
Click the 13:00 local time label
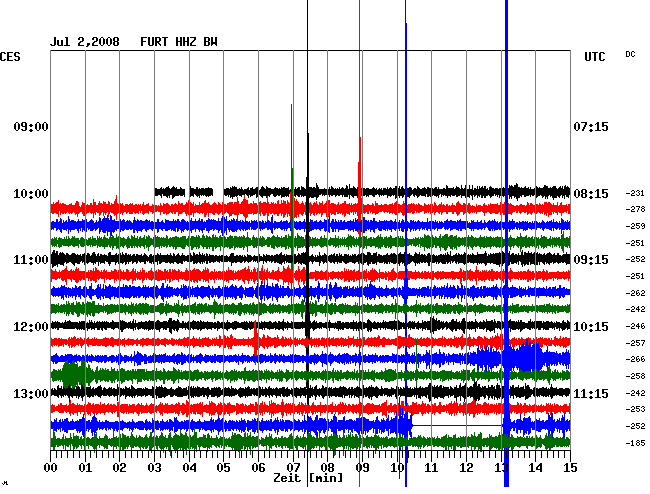[31, 393]
